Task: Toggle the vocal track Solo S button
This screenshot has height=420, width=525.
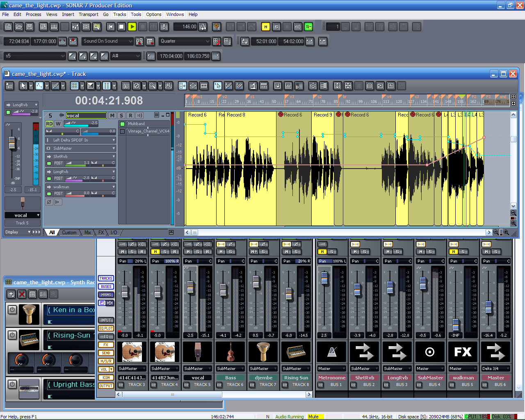Action: coord(121,116)
